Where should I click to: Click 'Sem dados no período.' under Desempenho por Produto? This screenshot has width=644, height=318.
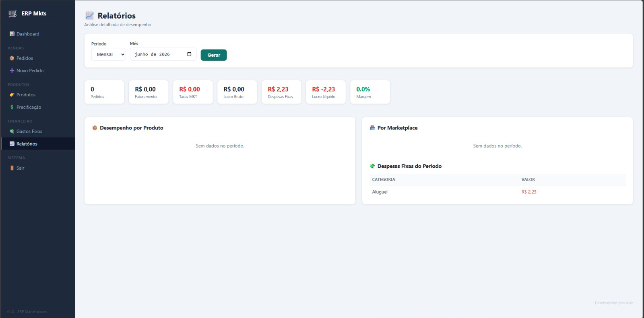(220, 146)
